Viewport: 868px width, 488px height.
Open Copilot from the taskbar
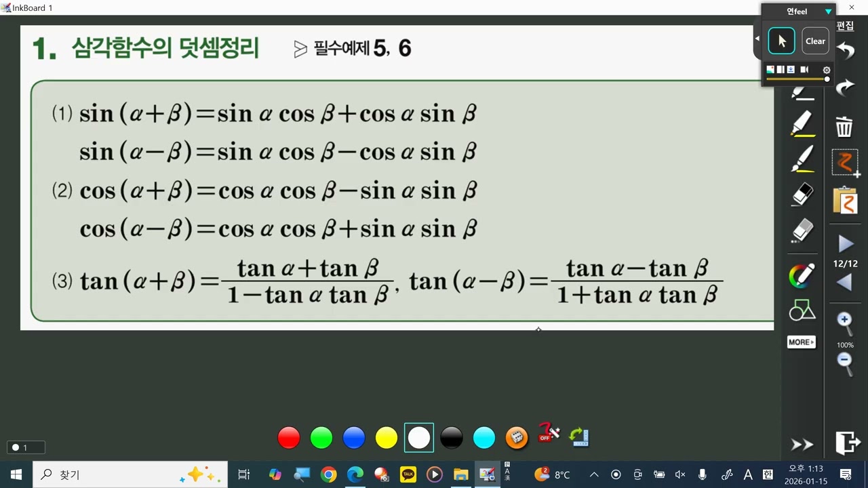tap(275, 474)
